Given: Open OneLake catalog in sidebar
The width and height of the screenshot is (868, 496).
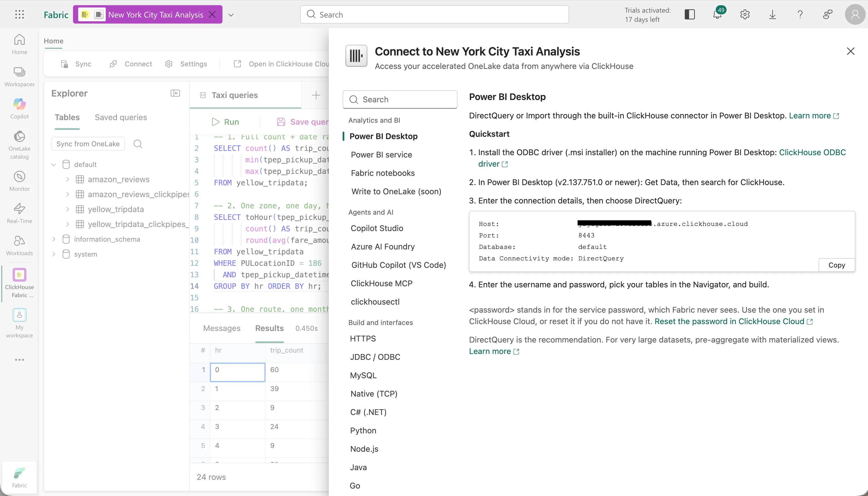Looking at the screenshot, I should point(20,145).
